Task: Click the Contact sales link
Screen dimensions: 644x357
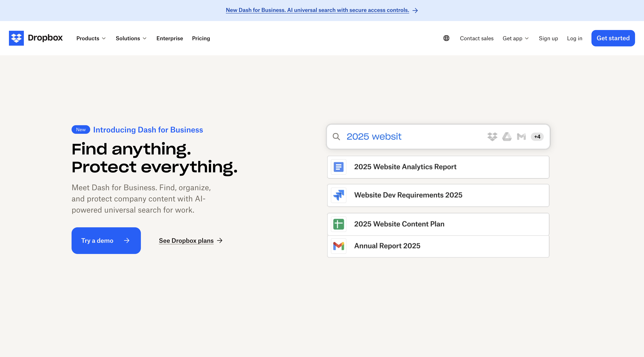Action: click(476, 38)
